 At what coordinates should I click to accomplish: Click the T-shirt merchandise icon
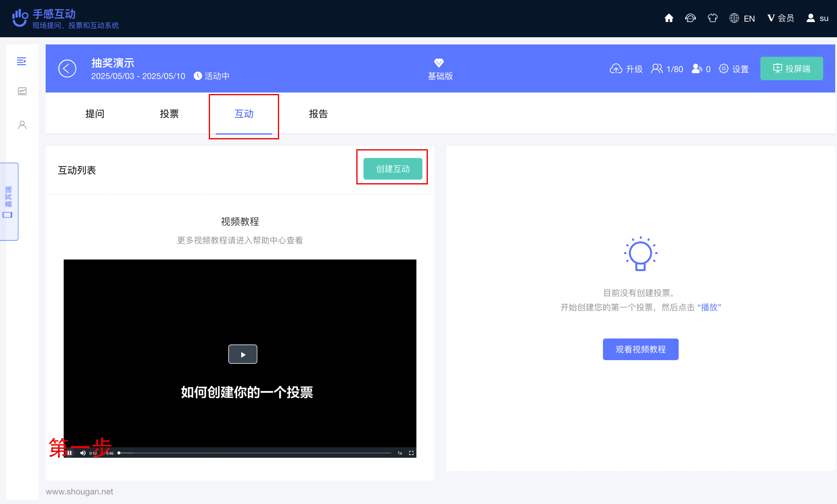pyautogui.click(x=713, y=18)
